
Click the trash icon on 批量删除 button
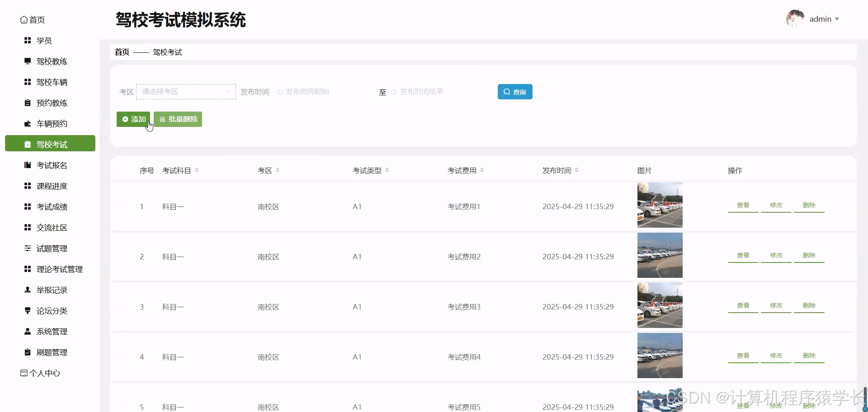163,119
